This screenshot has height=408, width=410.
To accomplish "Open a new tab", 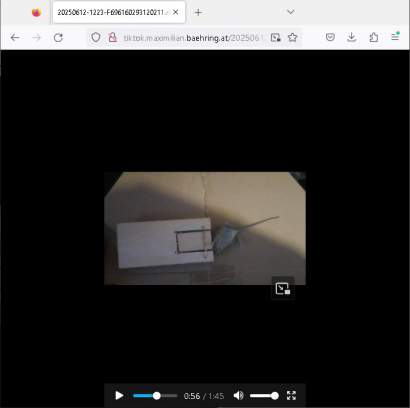I will 198,12.
